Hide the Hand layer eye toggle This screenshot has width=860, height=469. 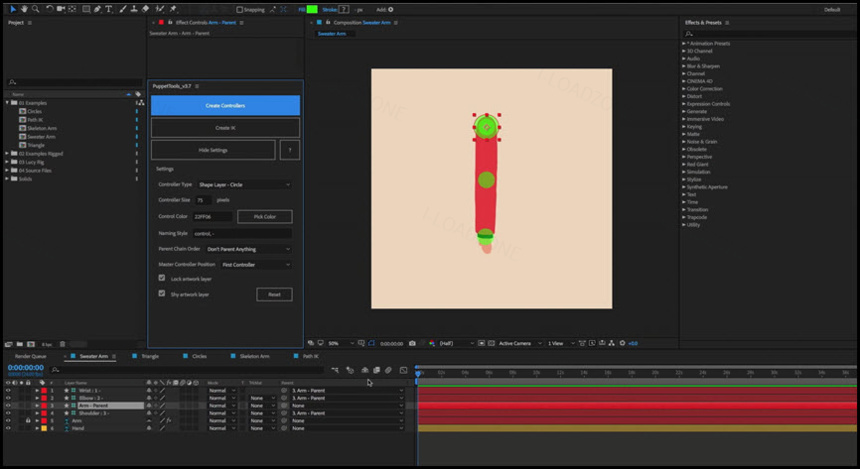point(8,428)
